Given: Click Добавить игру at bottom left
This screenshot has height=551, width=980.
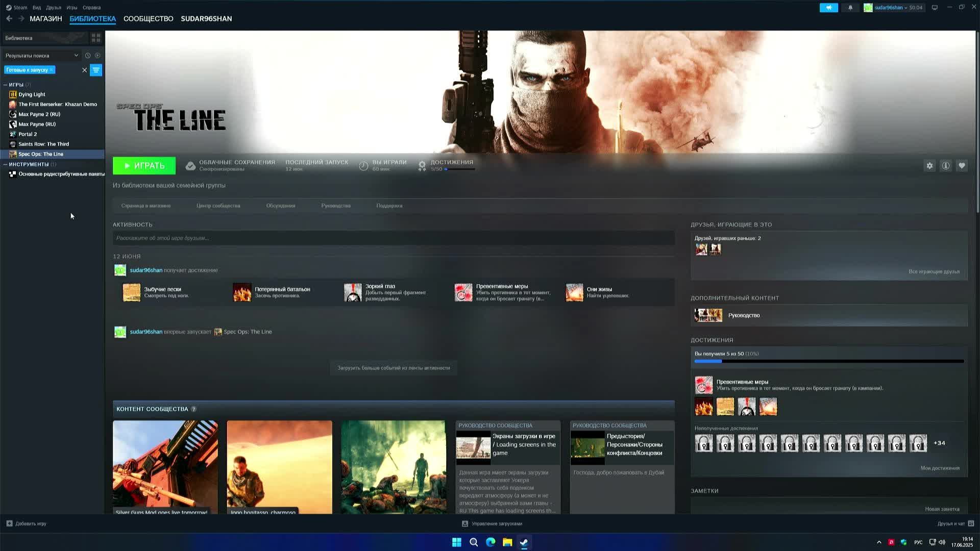Looking at the screenshot, I should (26, 523).
